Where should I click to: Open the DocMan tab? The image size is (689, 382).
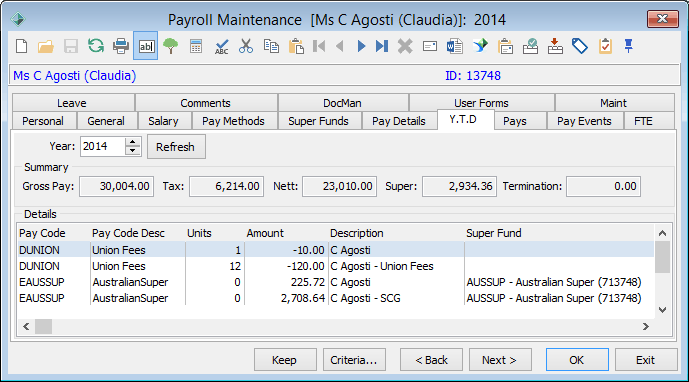click(343, 103)
